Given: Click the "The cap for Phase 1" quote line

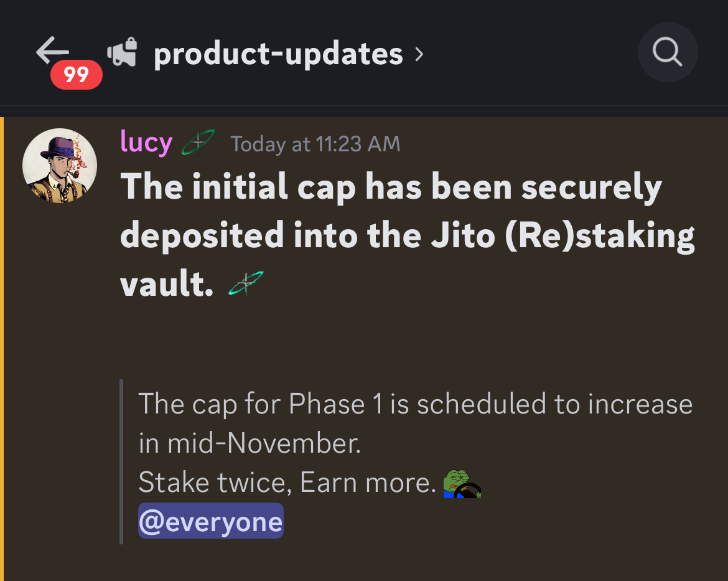Looking at the screenshot, I should [415, 404].
